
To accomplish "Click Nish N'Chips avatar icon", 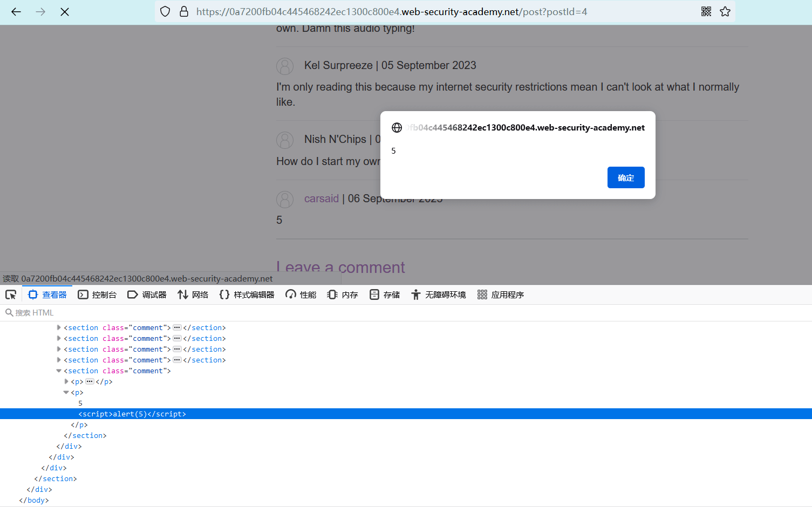I will pyautogui.click(x=285, y=140).
